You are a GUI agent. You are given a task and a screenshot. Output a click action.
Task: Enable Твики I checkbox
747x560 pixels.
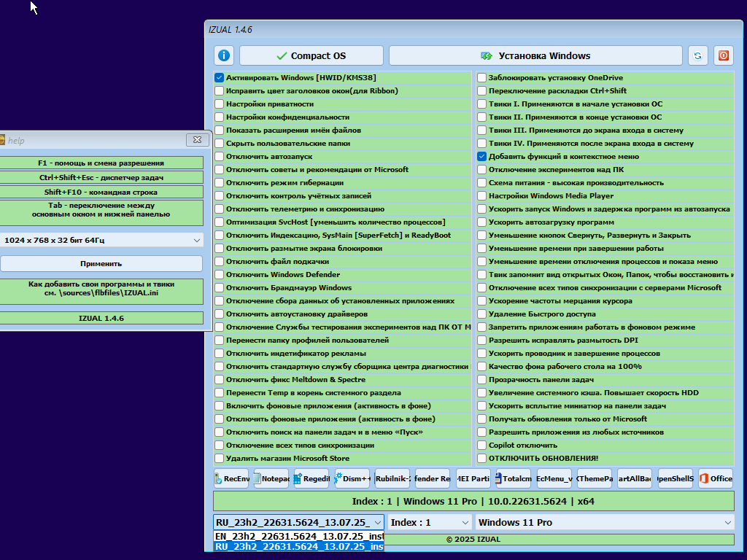(x=481, y=104)
